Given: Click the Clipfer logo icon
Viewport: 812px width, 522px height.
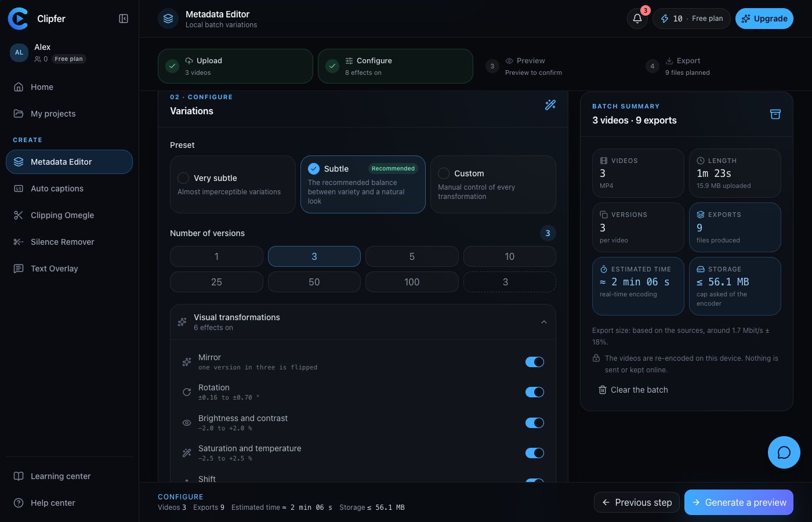Looking at the screenshot, I should (18, 19).
